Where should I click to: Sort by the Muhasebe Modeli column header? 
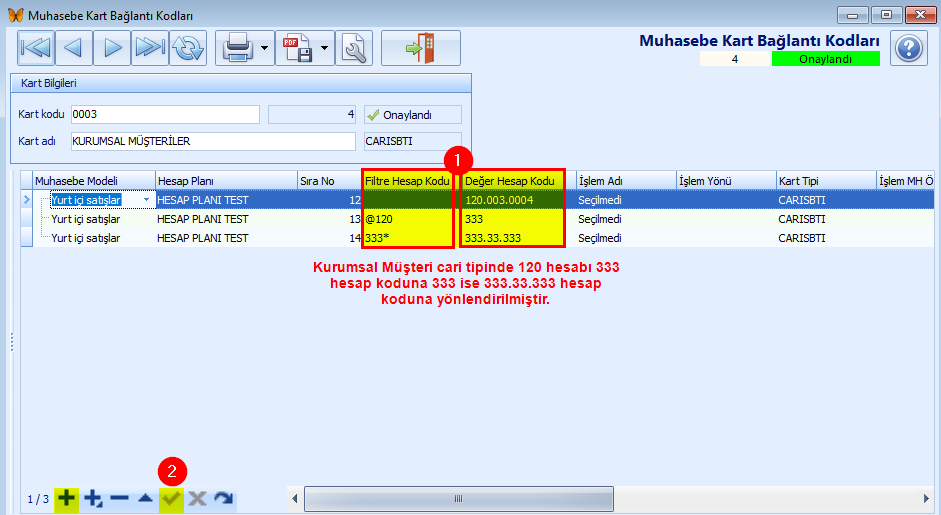94,181
